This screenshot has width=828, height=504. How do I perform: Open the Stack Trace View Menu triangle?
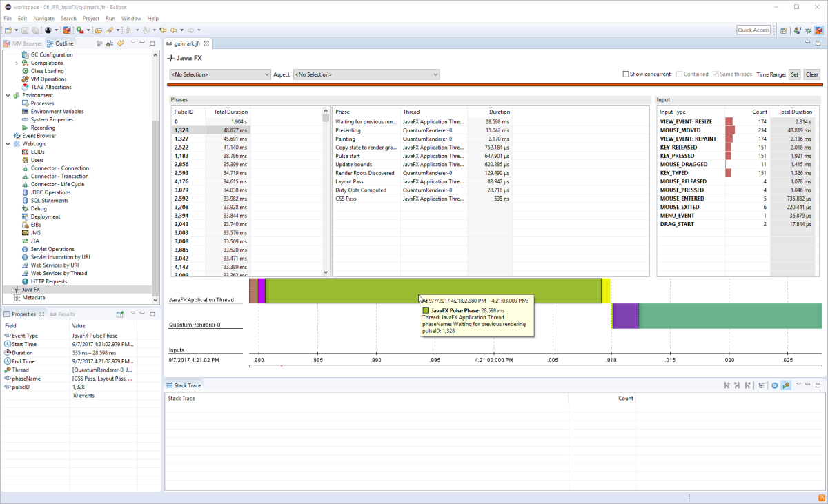click(798, 385)
